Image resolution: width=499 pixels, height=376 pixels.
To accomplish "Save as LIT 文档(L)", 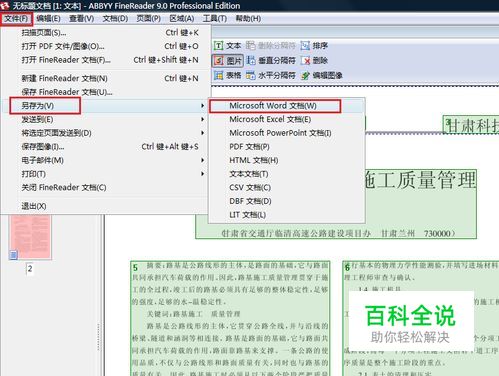I will (x=287, y=215).
